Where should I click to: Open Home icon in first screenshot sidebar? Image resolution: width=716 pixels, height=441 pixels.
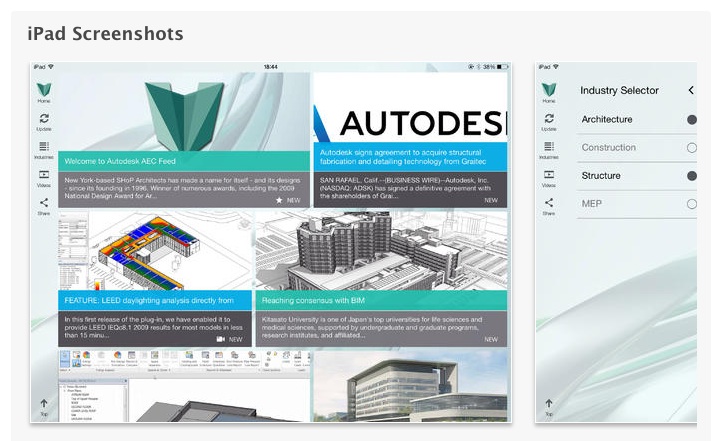[44, 90]
